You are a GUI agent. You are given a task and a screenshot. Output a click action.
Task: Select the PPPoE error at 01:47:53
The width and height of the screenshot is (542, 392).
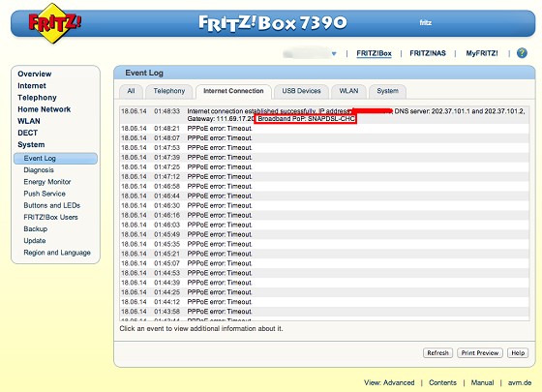point(324,147)
